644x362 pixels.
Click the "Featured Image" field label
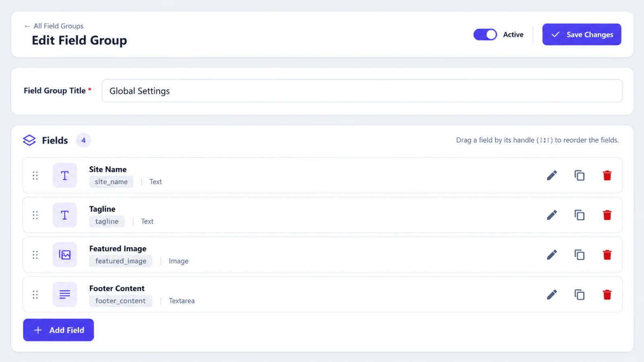[118, 249]
